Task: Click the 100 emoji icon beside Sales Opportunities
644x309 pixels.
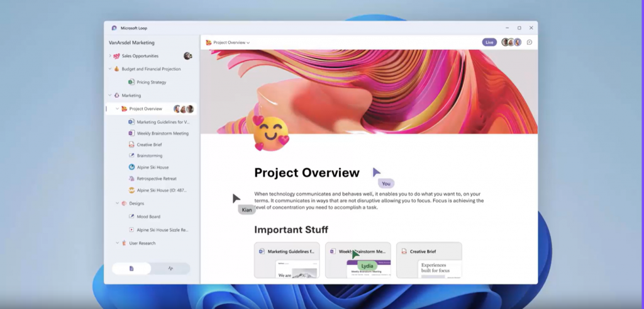Action: point(116,56)
